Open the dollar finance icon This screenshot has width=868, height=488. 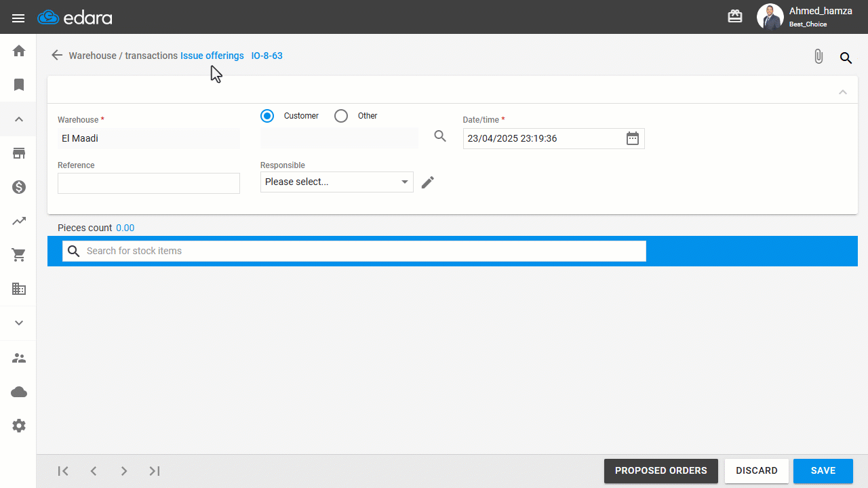(19, 187)
